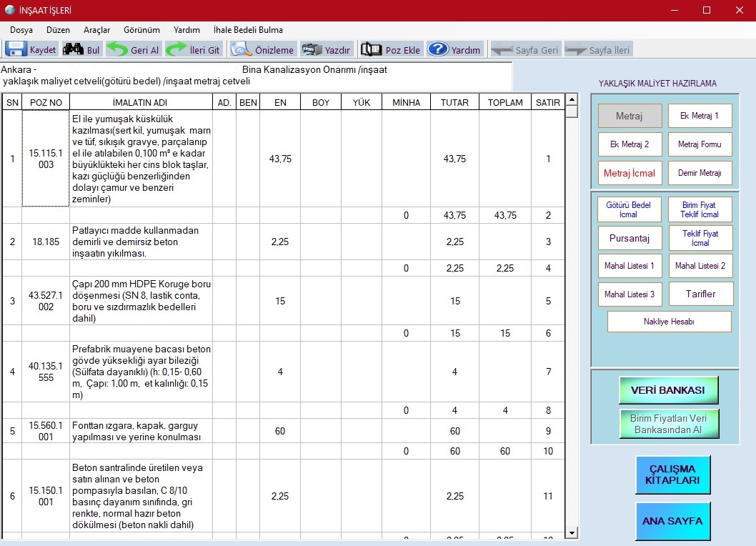The image size is (756, 546).
Task: Open the VERİ BANKASI button
Action: (668, 390)
